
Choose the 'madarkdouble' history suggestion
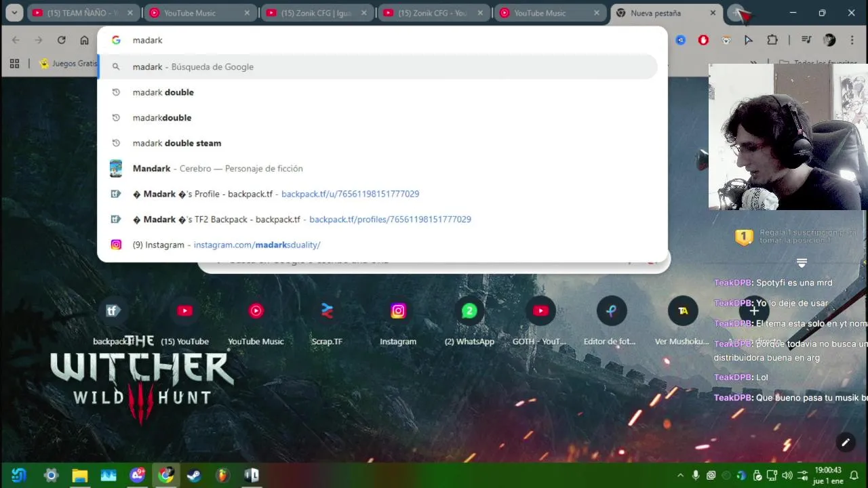pyautogui.click(x=378, y=117)
